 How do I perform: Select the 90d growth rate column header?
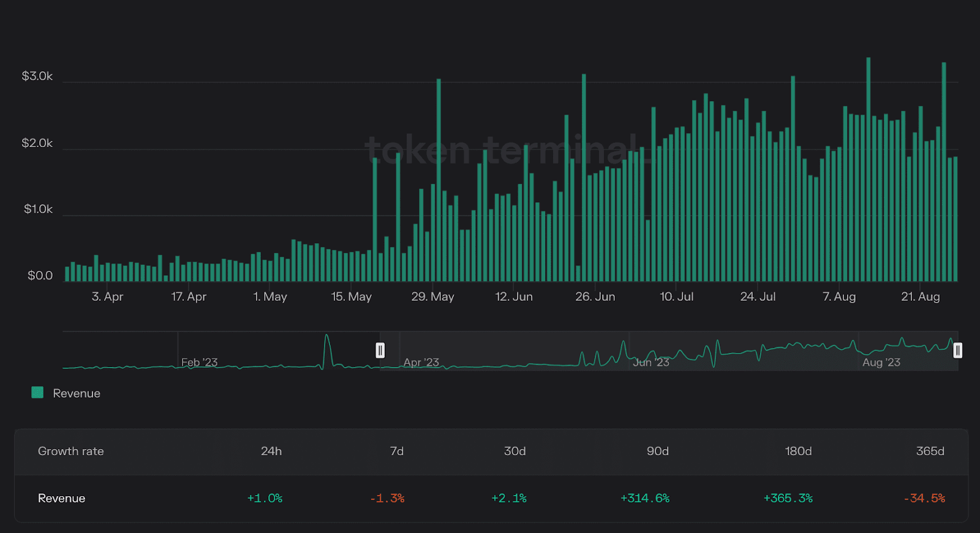[x=658, y=451]
